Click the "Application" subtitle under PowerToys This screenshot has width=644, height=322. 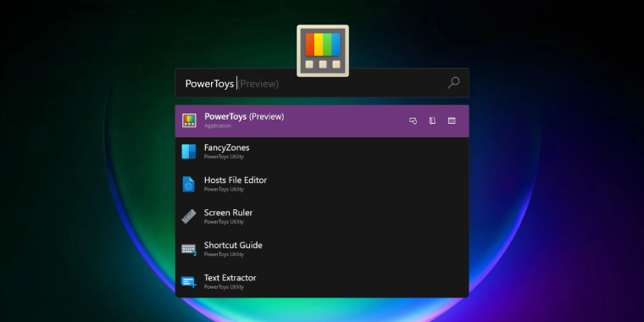tap(218, 126)
